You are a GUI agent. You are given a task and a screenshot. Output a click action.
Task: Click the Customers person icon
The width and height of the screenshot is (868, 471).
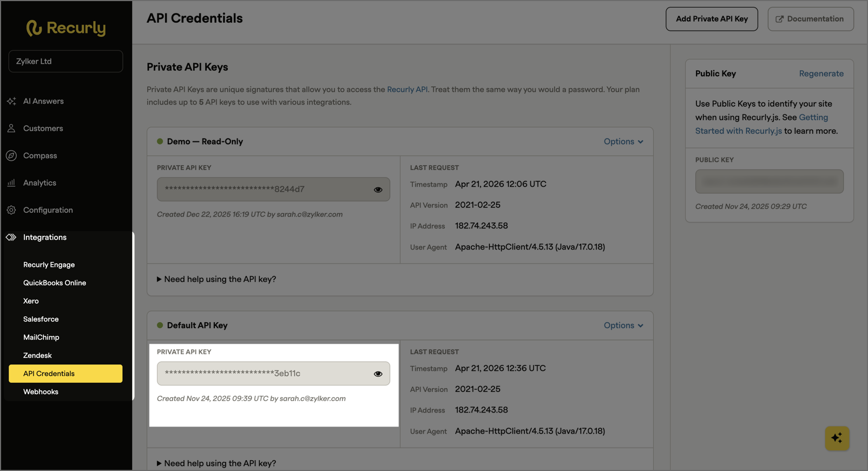pos(11,128)
